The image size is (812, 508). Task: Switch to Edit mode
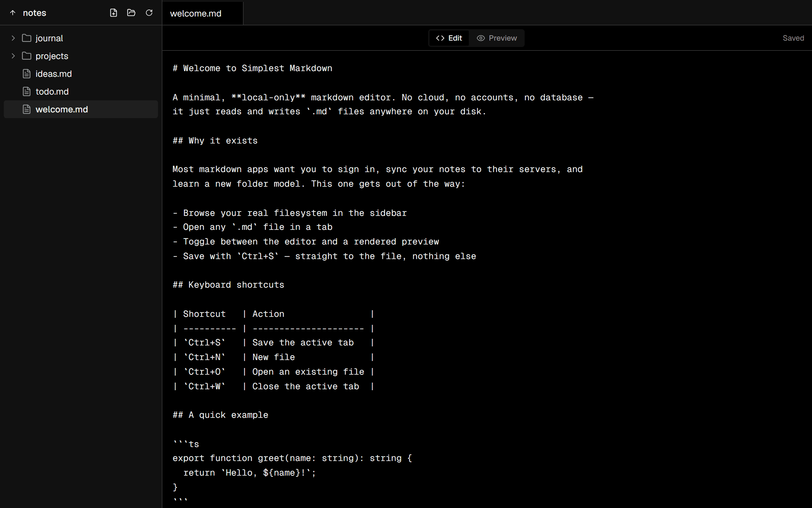click(x=449, y=38)
